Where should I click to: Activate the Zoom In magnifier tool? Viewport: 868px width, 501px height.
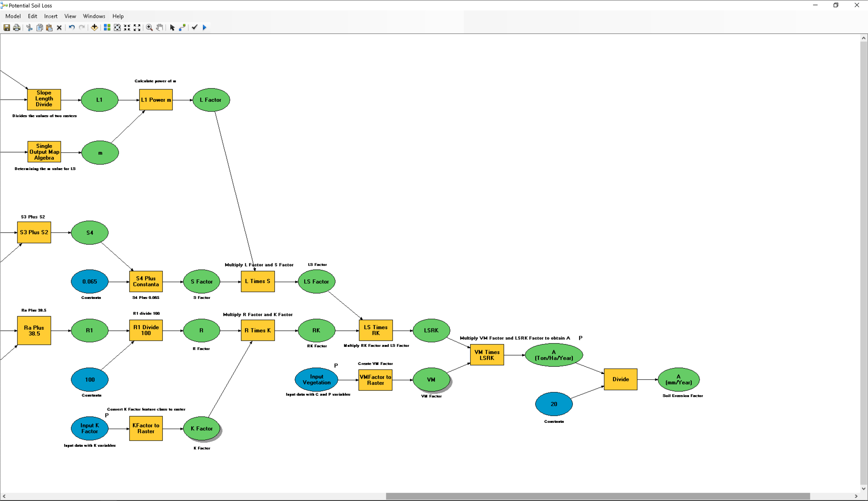coord(149,27)
